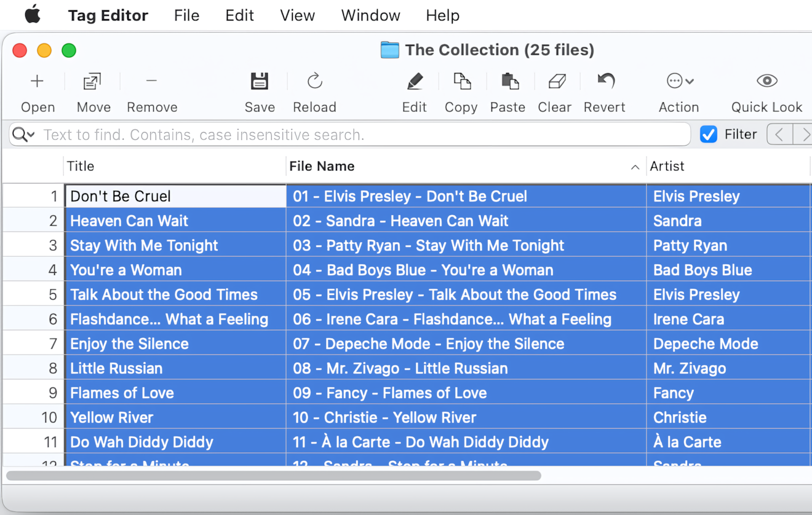Select the title cell "Do Wah Diddy Diddy"
This screenshot has width=812, height=515.
175,442
